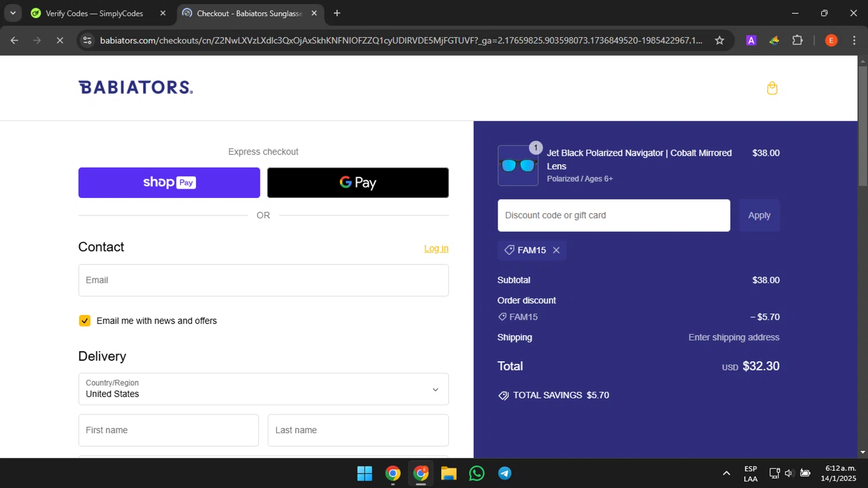Open the clock showing 6:12 a.m.
This screenshot has height=488, width=868.
(838, 474)
